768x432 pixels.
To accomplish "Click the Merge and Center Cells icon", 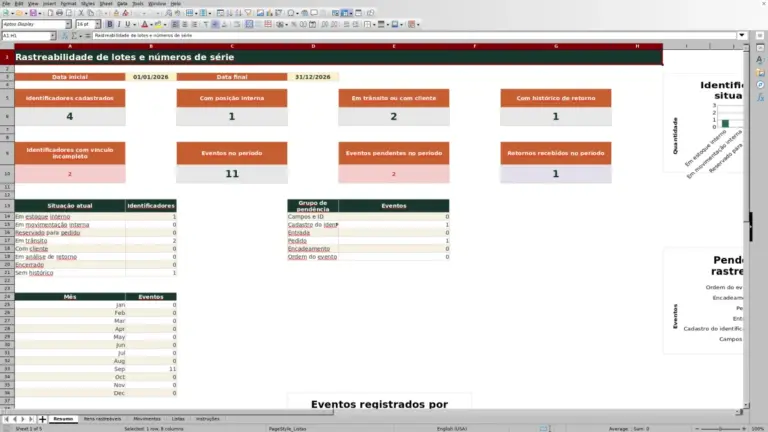I will click(249, 24).
